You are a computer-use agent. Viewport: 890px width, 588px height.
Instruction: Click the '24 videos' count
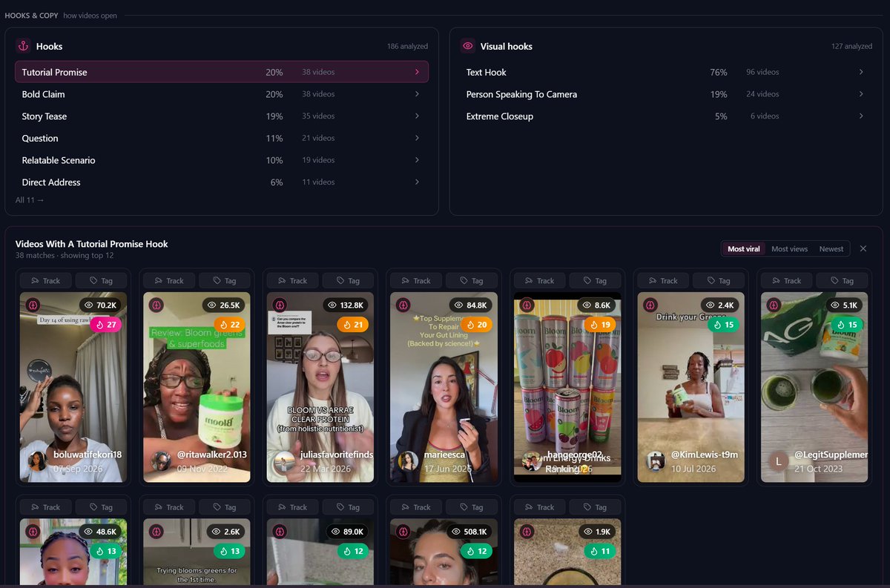762,94
